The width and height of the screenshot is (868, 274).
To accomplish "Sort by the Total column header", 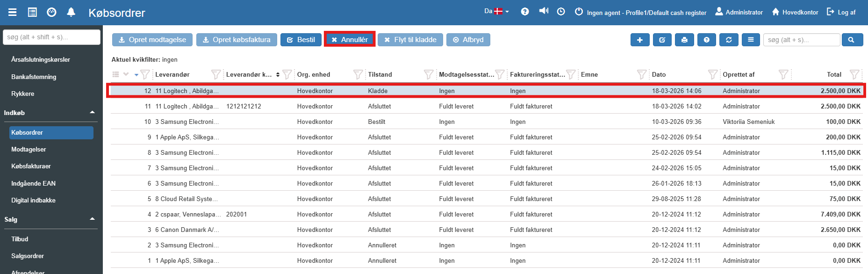I will pos(834,74).
